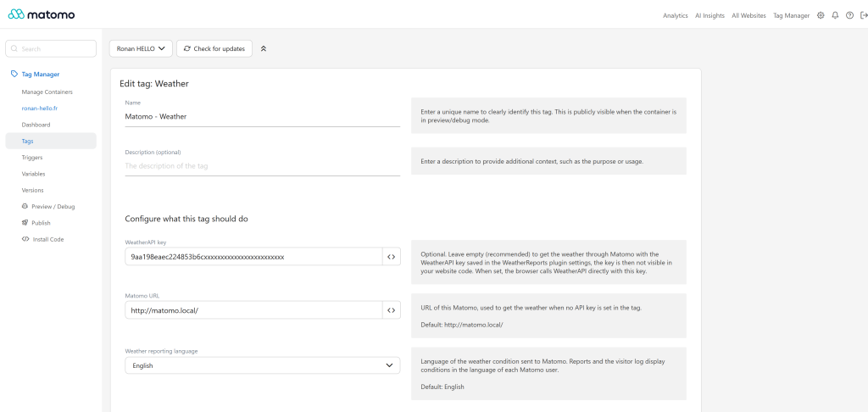Click the sign out icon
This screenshot has width=868, height=412.
864,15
